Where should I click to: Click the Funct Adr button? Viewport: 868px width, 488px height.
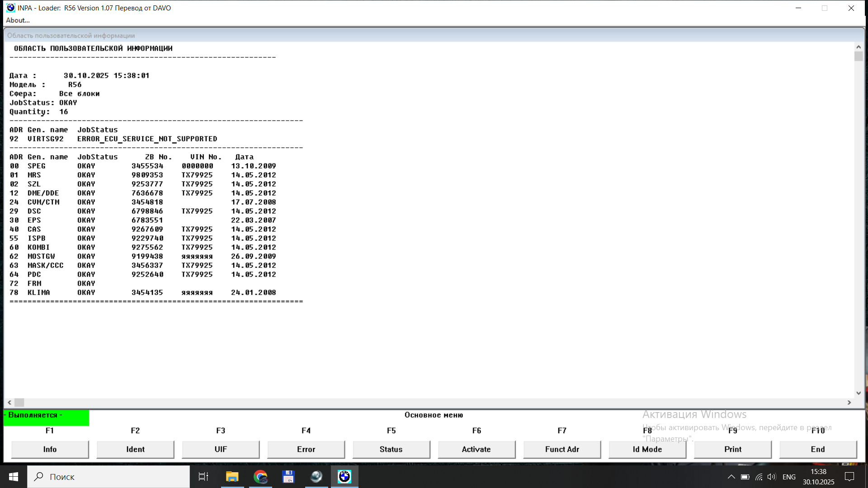point(561,449)
